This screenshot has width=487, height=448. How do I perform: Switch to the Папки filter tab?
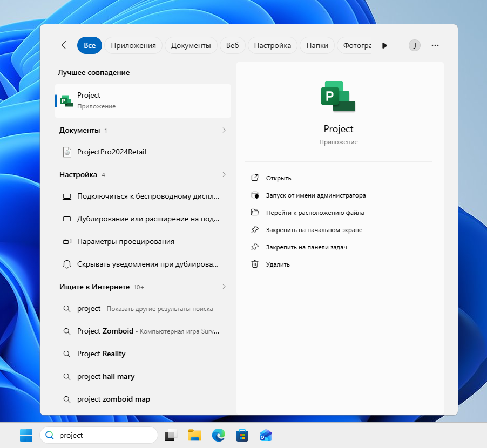[x=317, y=45]
